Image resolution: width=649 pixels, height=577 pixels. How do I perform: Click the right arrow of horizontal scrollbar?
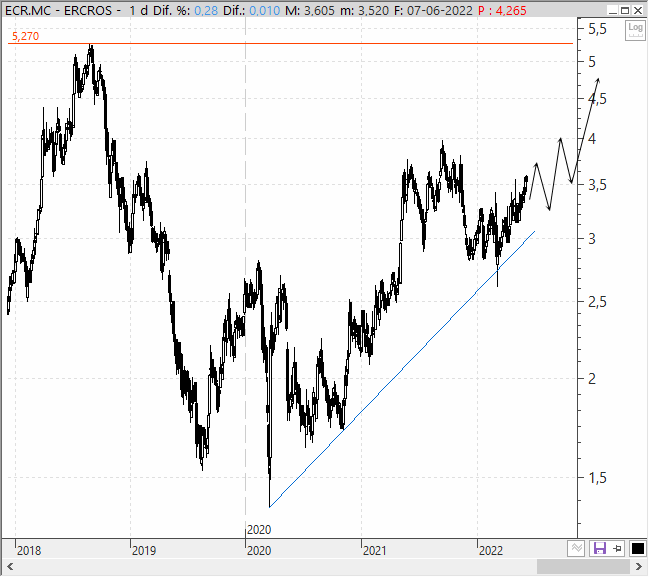point(639,566)
